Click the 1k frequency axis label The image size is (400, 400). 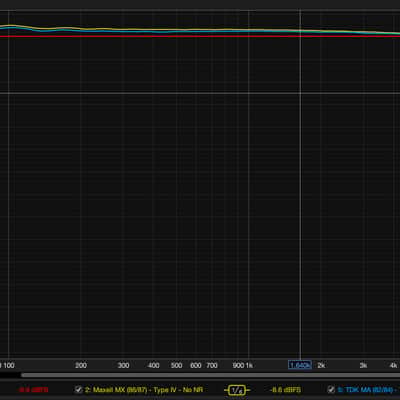(249, 365)
